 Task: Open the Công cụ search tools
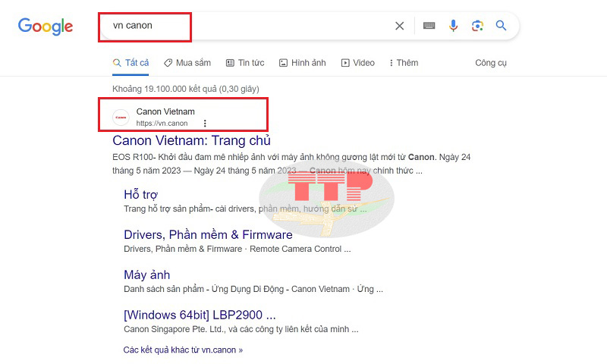491,63
